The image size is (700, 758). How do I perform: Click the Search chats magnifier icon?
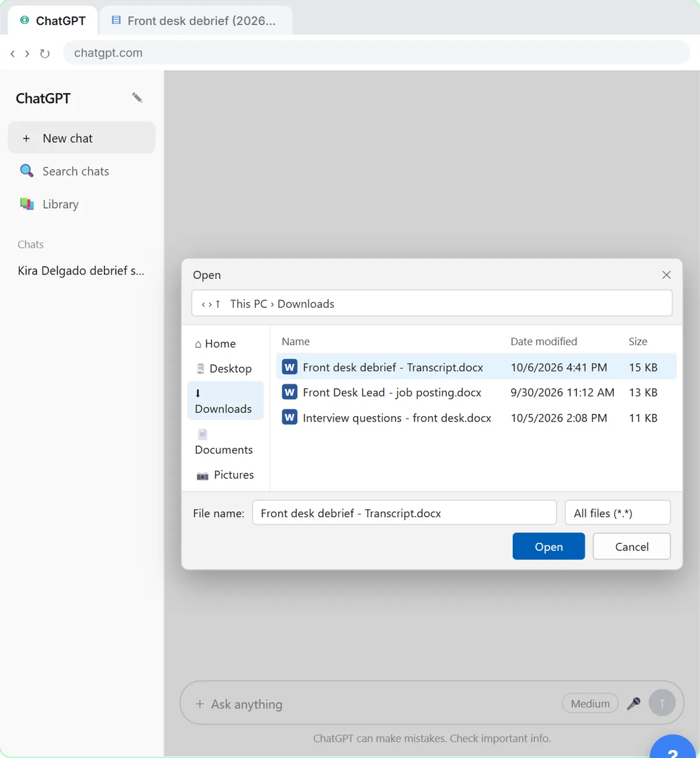coord(27,171)
